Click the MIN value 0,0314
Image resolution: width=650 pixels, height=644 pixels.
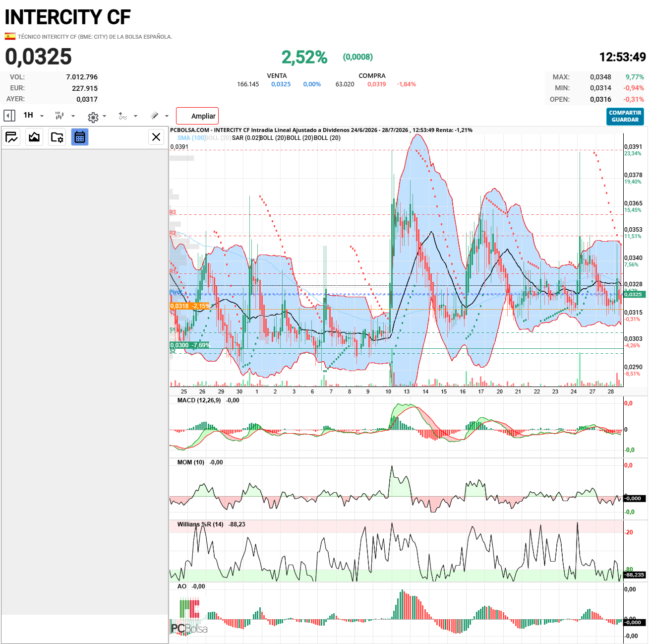pos(600,88)
